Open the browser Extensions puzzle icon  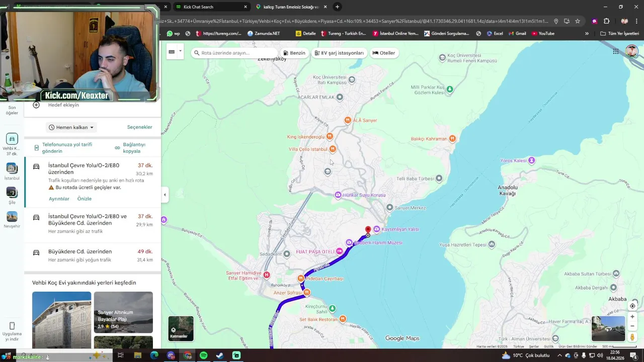point(606,21)
